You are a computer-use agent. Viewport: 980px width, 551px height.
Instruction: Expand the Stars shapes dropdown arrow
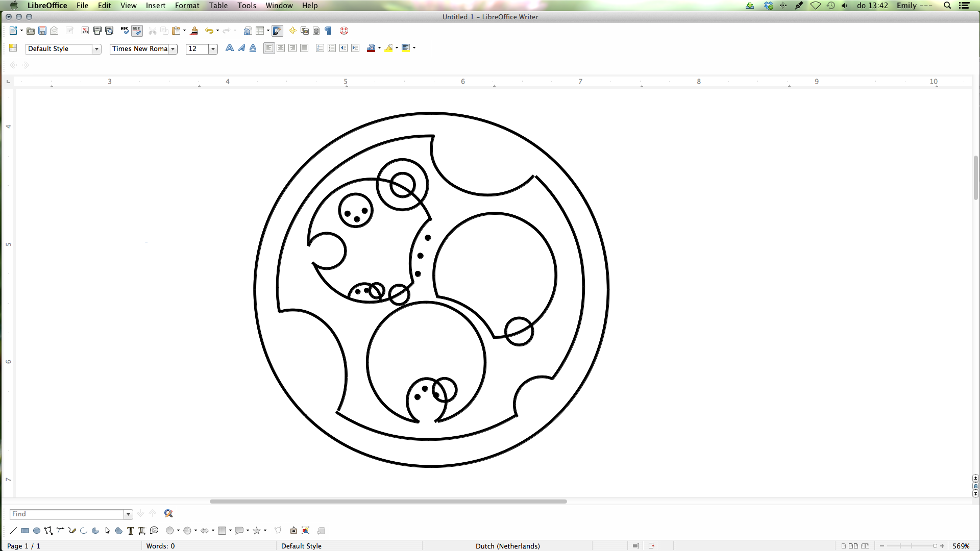click(265, 531)
